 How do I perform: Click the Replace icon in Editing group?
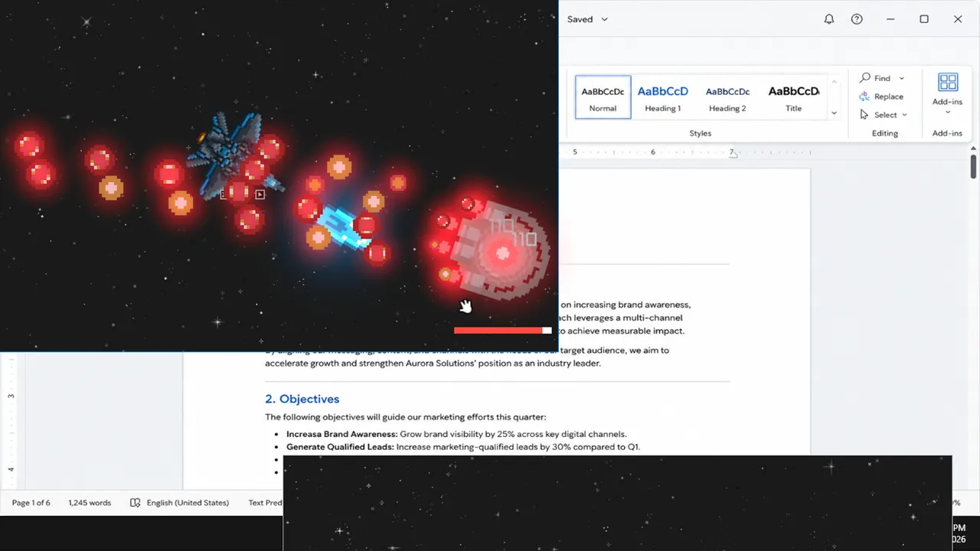864,96
